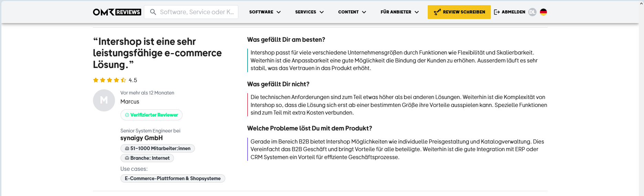Click the Abmelden link
Viewport: 644px width, 196px height.
coord(513,12)
